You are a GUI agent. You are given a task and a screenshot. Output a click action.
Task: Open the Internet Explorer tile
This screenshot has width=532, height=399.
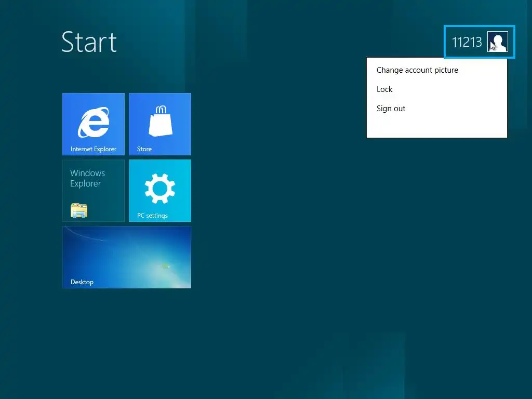click(x=94, y=124)
